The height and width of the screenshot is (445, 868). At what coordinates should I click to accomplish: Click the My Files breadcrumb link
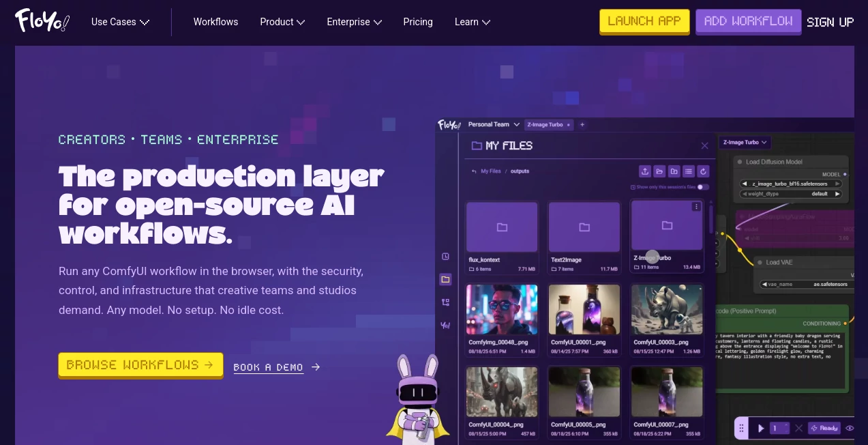pos(491,171)
